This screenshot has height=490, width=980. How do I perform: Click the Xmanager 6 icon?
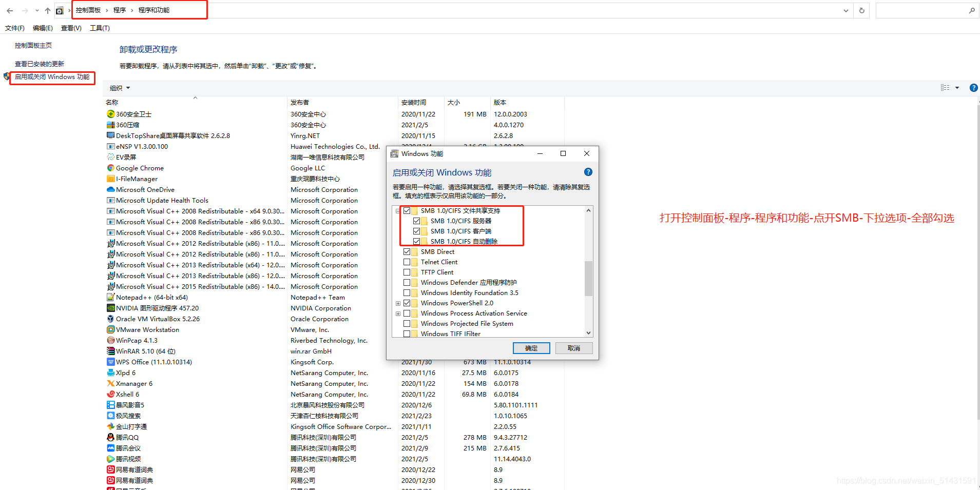[x=110, y=383]
